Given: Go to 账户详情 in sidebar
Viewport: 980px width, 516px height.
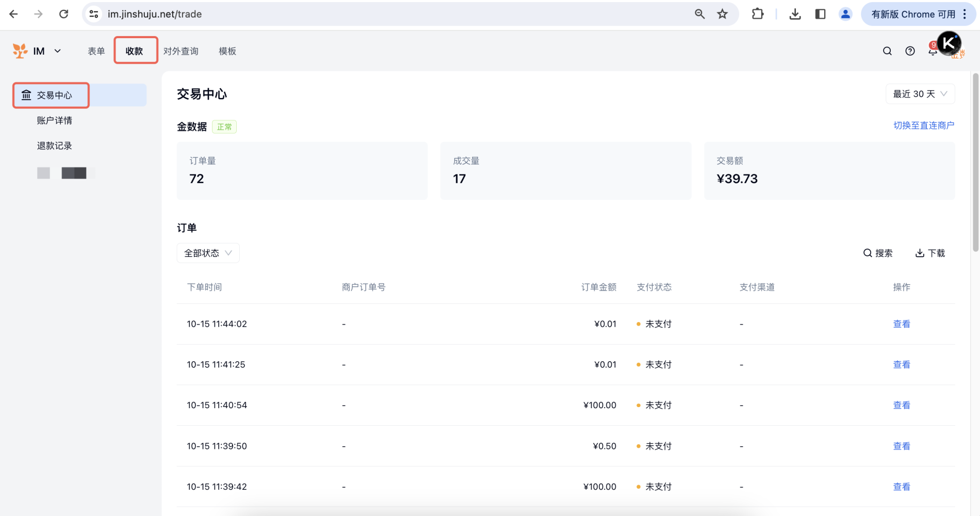Looking at the screenshot, I should pos(54,120).
